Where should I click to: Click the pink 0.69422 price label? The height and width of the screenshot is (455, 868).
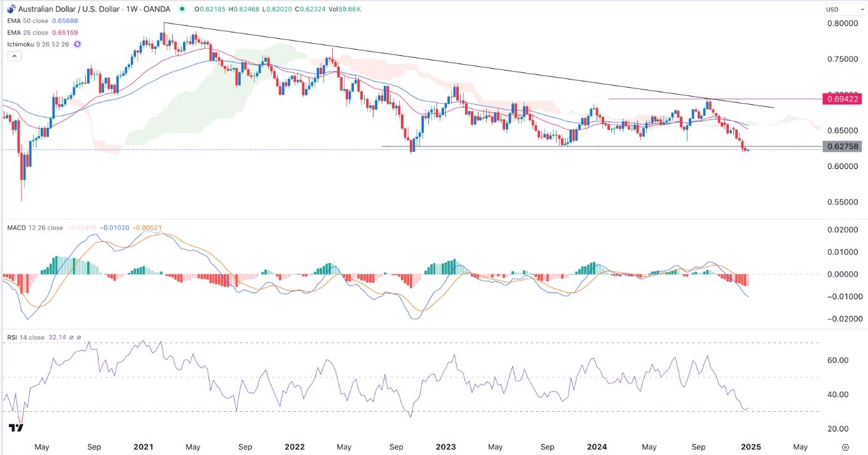(843, 100)
